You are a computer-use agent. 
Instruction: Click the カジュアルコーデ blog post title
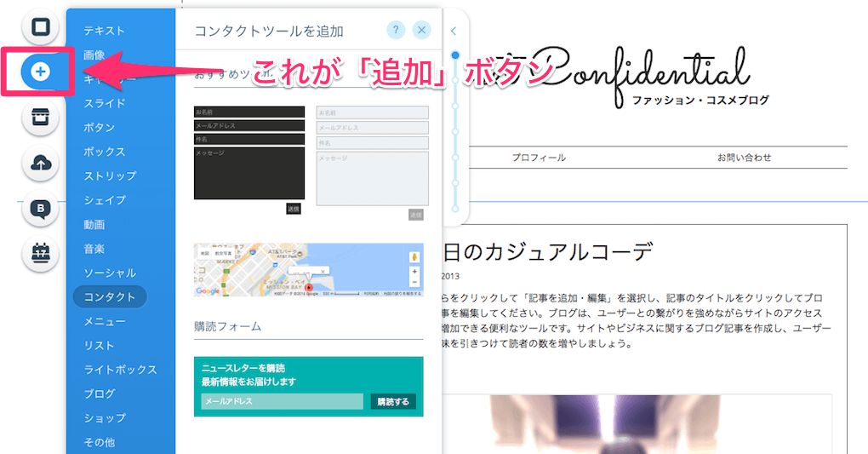[548, 252]
